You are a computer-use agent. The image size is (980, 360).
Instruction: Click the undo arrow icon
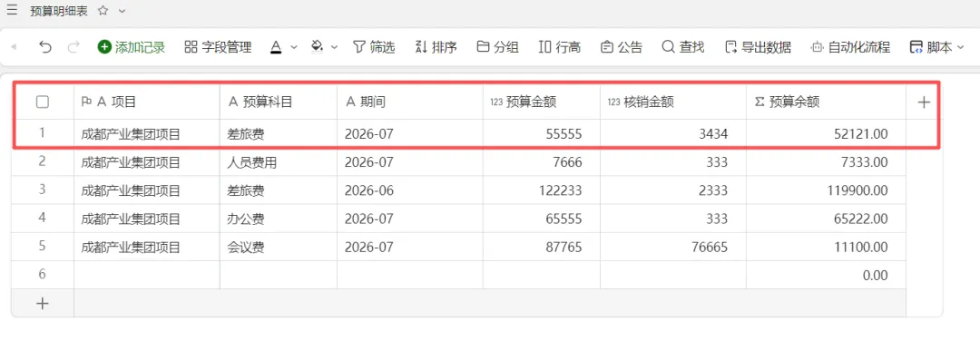(45, 47)
